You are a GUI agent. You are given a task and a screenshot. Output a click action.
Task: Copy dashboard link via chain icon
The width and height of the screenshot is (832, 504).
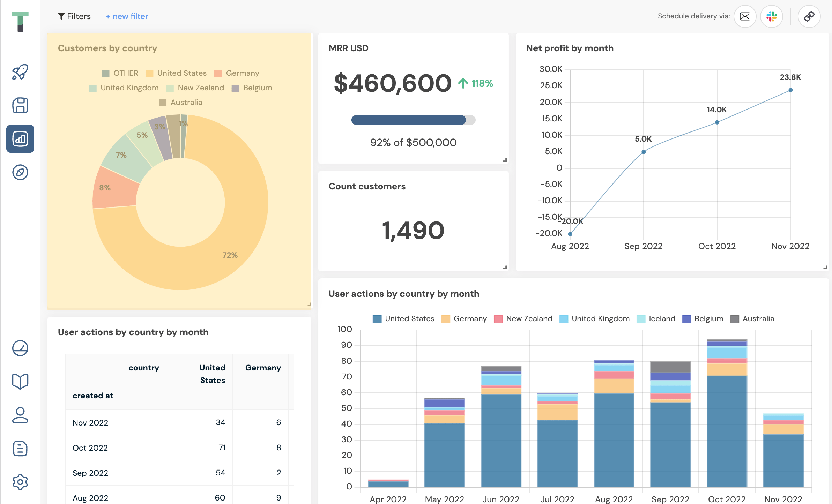809,16
